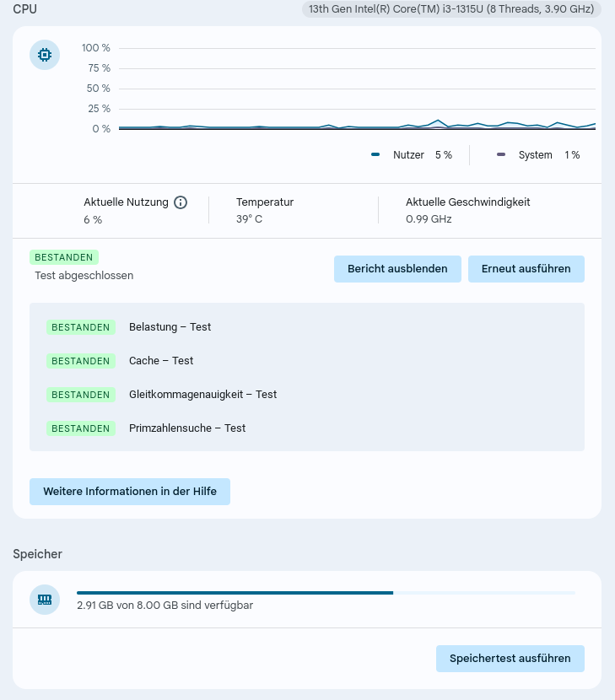Click the memory usage progress bar
Viewport: 615px width, 700px height.
point(326,593)
